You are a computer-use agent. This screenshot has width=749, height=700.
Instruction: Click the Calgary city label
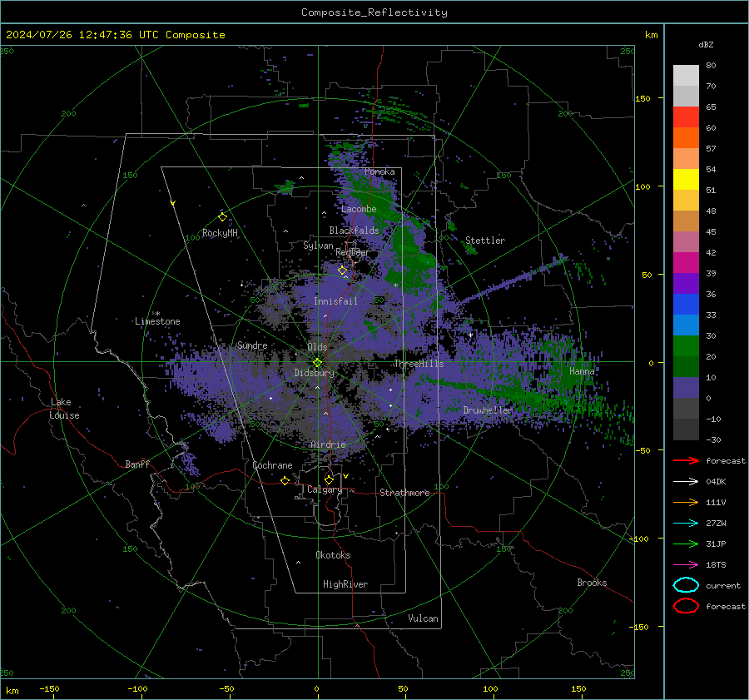(325, 489)
